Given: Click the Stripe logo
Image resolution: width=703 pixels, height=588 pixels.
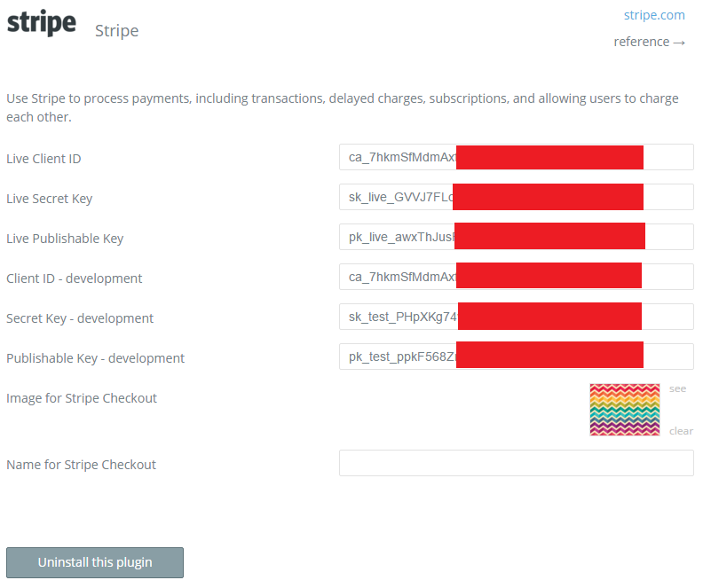Looking at the screenshot, I should (x=41, y=24).
